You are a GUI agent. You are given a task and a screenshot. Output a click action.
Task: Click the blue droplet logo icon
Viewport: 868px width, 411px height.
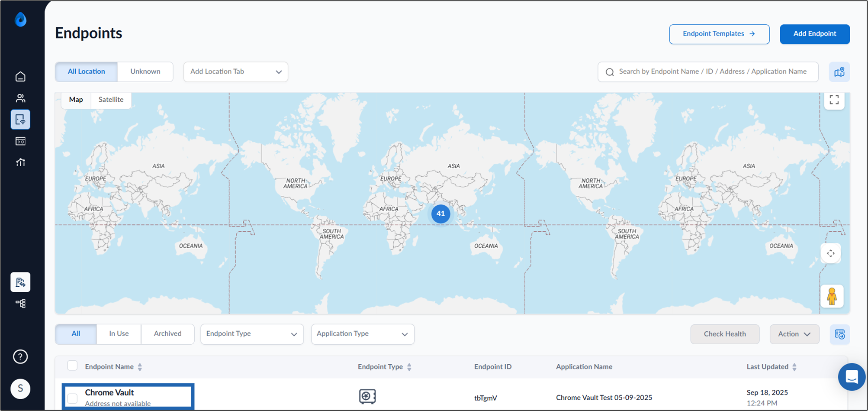tap(20, 19)
